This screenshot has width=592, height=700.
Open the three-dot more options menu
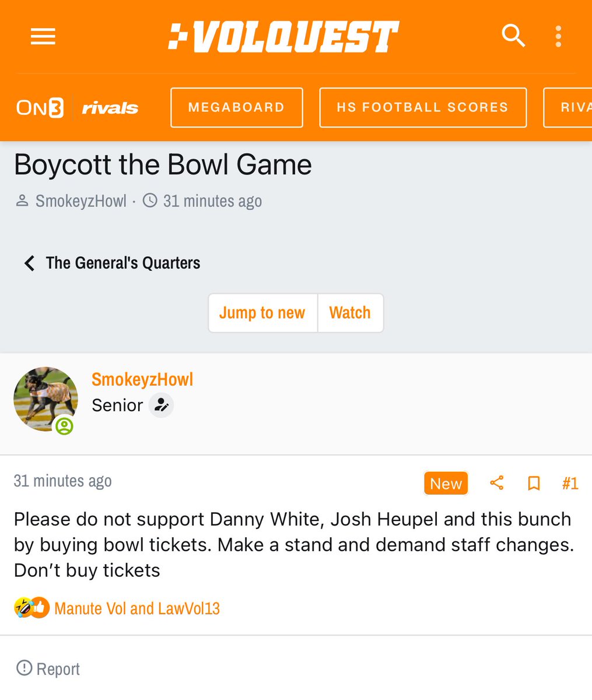pos(558,37)
